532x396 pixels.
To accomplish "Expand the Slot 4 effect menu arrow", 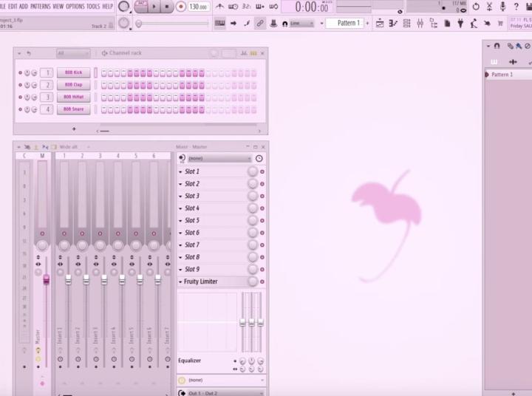I will click(x=180, y=208).
